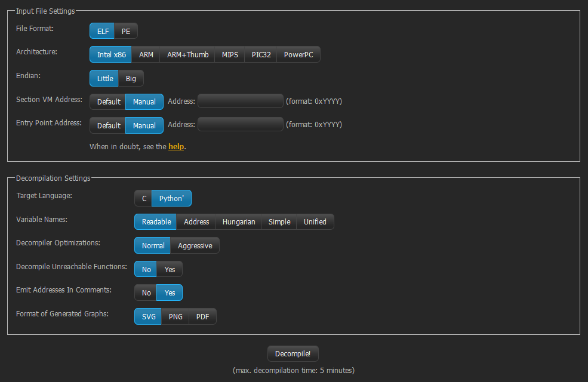Select Hungarian variable names
The height and width of the screenshot is (382, 588).
(x=239, y=222)
